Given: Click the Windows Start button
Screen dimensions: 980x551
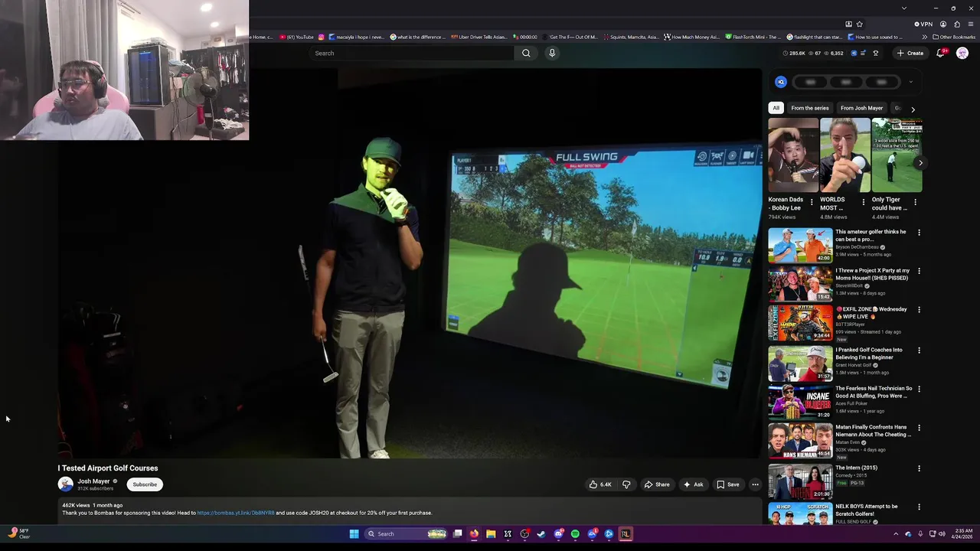Looking at the screenshot, I should tap(354, 533).
